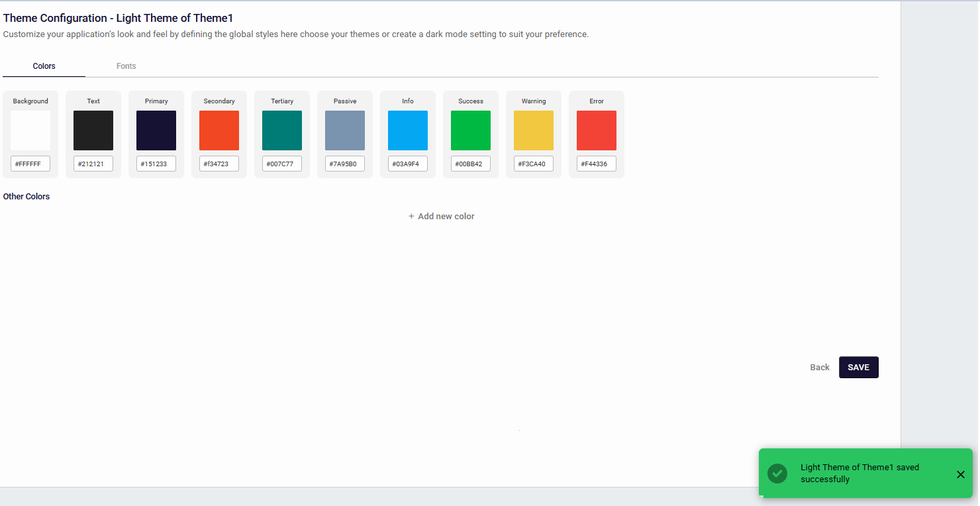
Task: Click the green checkmark success icon
Action: [777, 474]
